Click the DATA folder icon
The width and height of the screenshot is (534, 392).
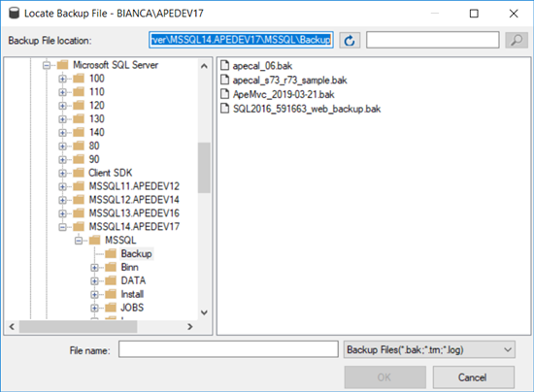click(111, 280)
